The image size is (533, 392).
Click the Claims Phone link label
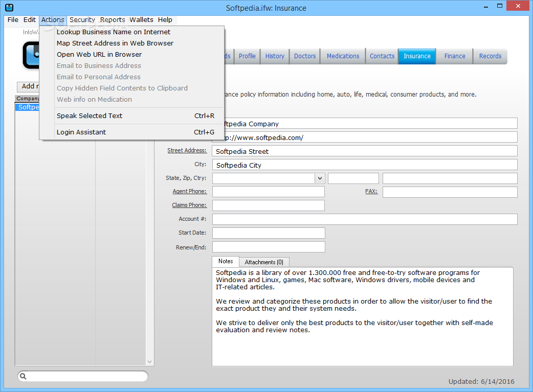point(189,205)
